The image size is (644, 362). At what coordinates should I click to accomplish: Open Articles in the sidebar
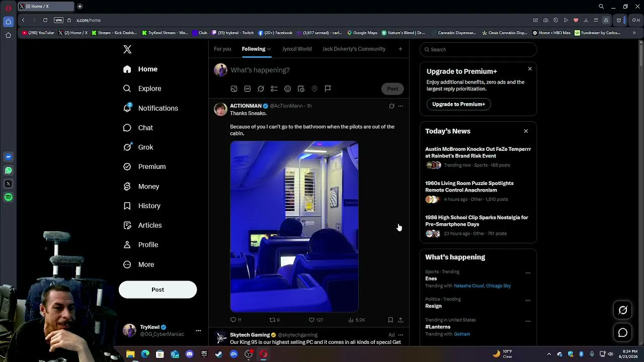(x=142, y=225)
